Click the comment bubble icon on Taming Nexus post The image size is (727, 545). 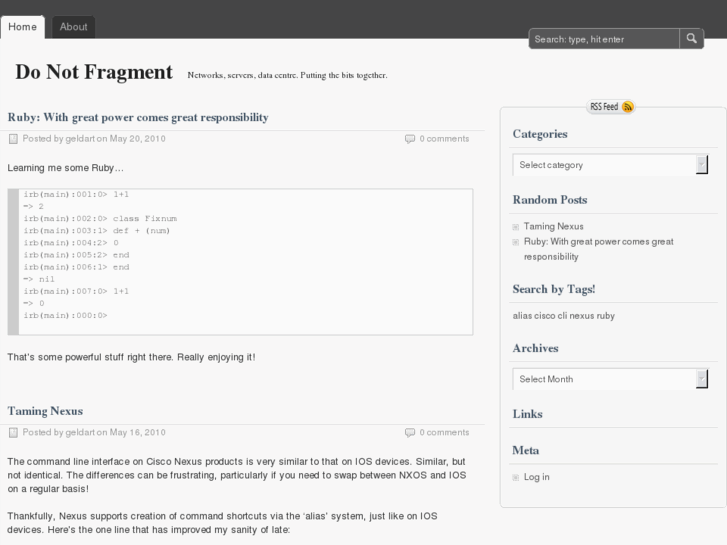(410, 433)
